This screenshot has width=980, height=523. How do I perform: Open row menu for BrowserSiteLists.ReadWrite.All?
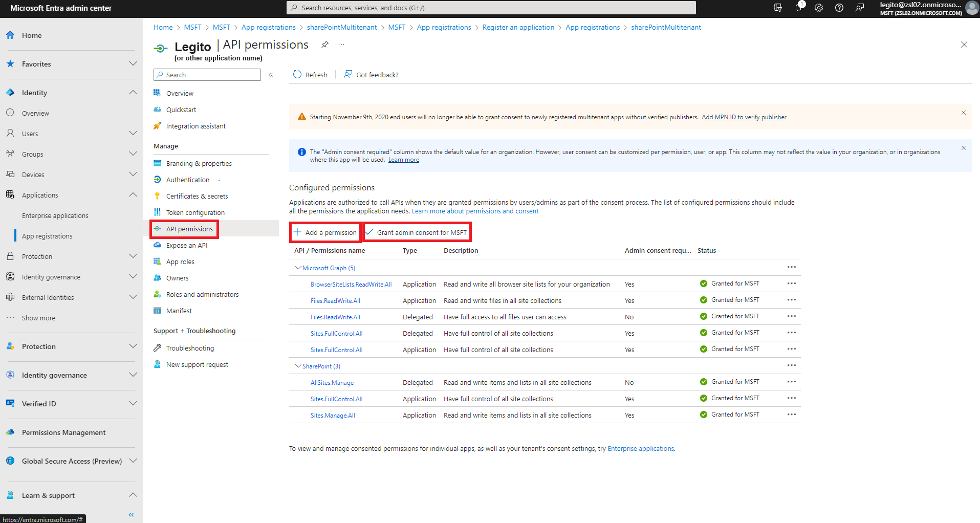[x=792, y=284]
